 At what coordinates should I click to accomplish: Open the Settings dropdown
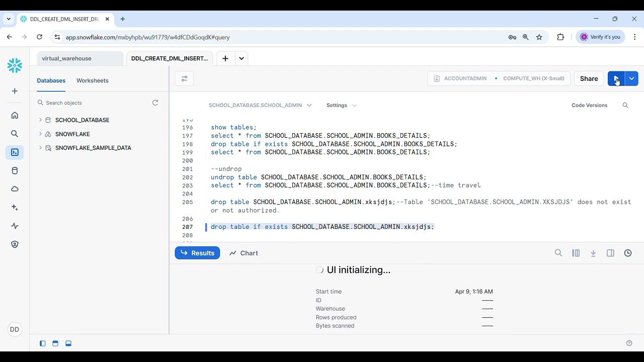342,105
